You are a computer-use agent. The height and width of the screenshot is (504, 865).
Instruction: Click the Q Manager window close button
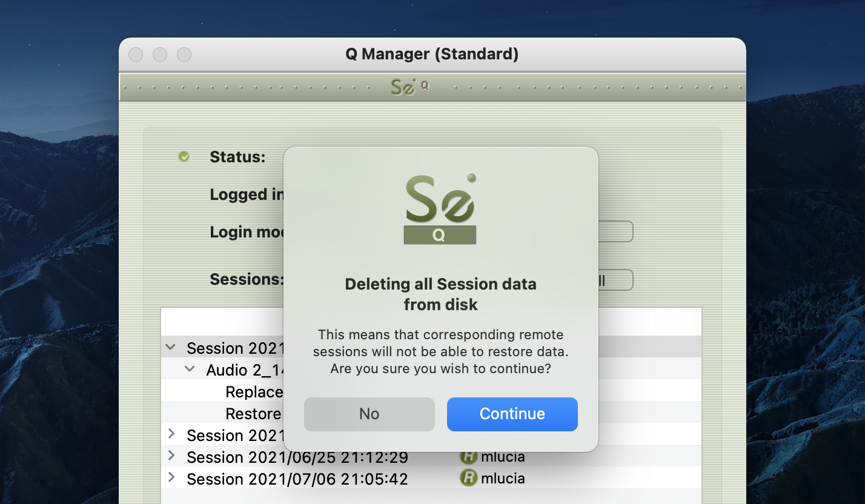coord(136,55)
